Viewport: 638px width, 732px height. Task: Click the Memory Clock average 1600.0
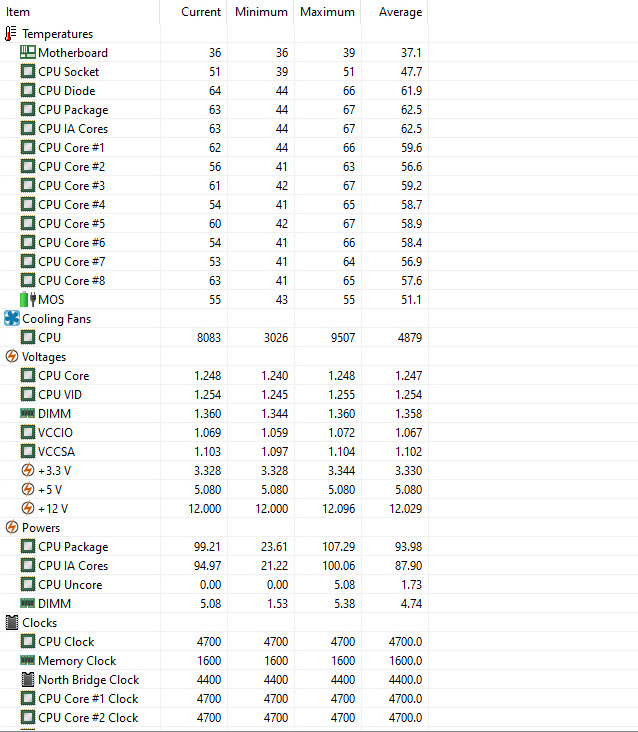[x=406, y=660]
